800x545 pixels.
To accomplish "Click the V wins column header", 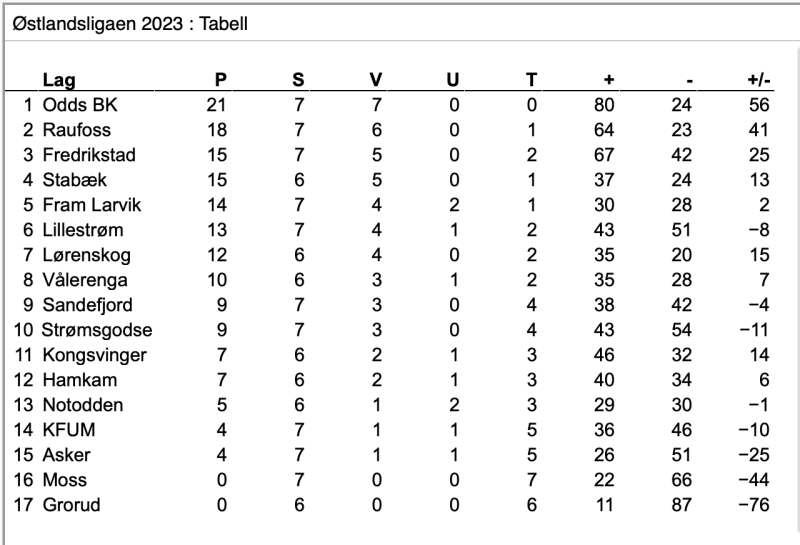I will [376, 80].
